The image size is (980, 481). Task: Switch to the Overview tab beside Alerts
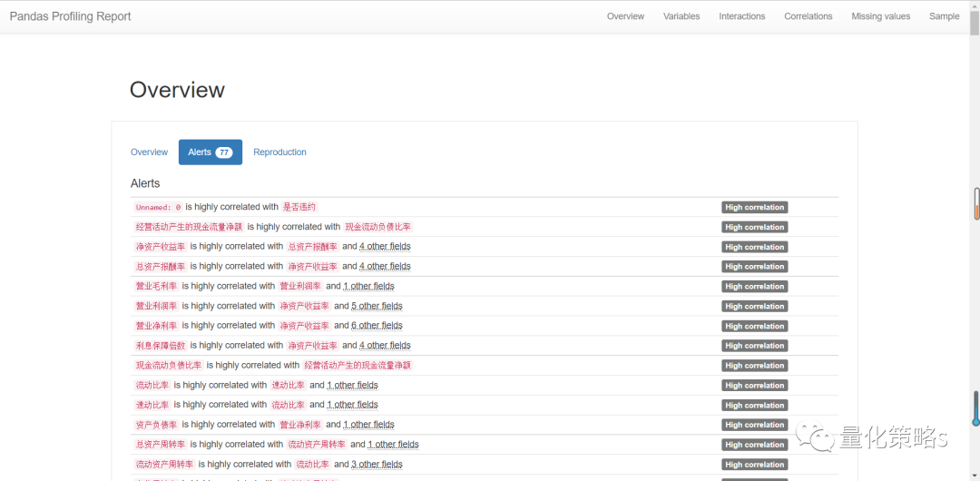coord(149,152)
